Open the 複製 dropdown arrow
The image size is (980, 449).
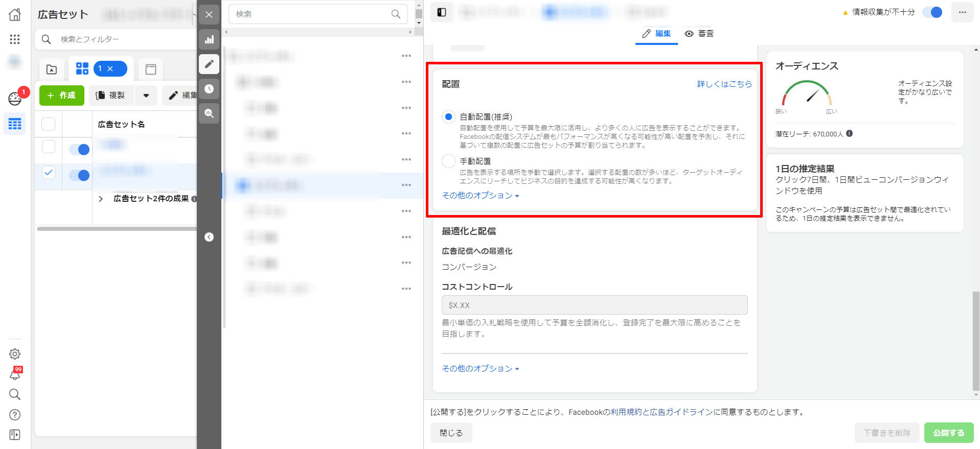point(146,96)
